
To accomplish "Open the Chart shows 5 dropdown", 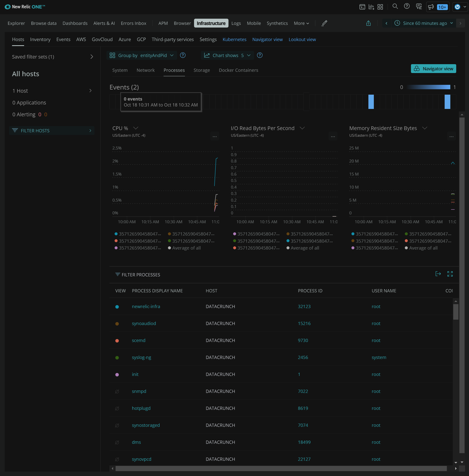I will (227, 55).
